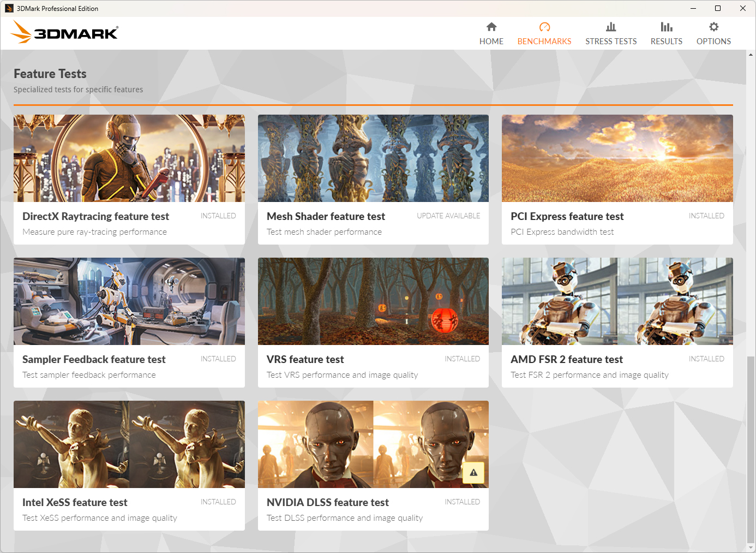Open AMD FSR 2 feature test thumbnail

pyautogui.click(x=617, y=301)
